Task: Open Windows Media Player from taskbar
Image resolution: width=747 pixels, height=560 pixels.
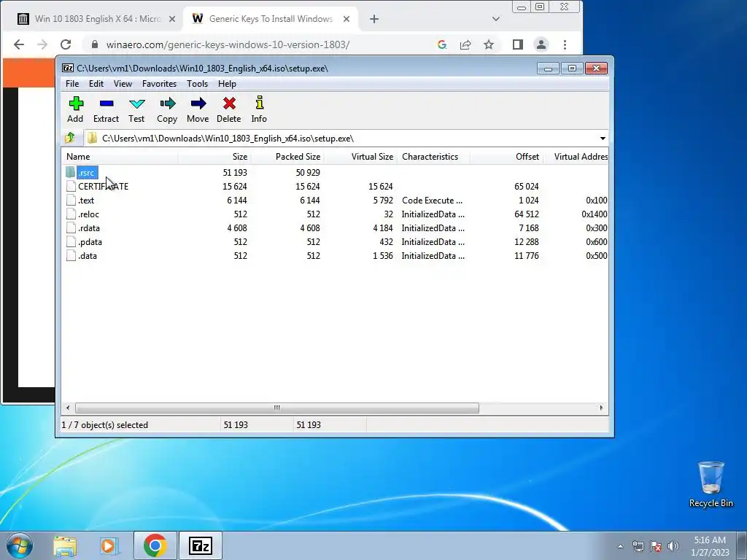Action: pos(109,545)
